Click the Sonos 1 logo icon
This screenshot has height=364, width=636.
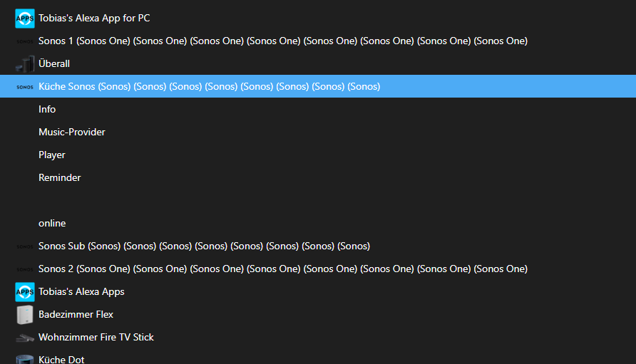click(x=25, y=41)
